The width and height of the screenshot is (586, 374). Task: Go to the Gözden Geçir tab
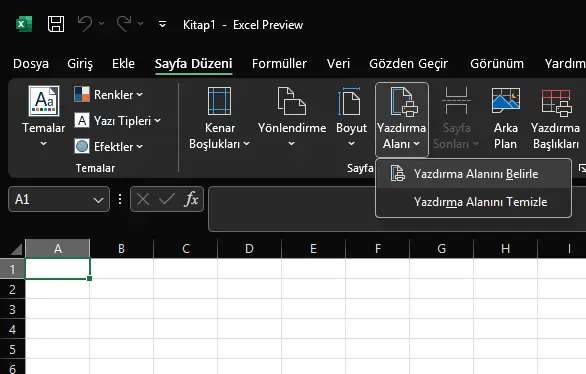coord(408,64)
